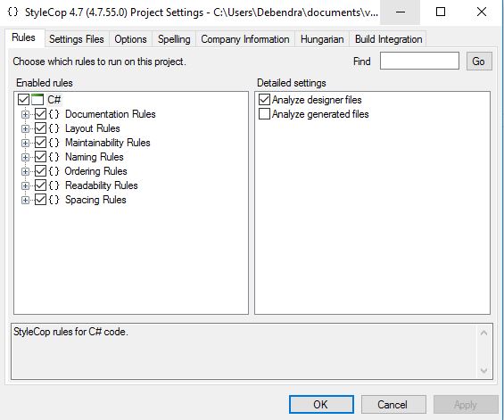
Task: Uncheck Readability Rules checkbox
Action: click(x=40, y=185)
